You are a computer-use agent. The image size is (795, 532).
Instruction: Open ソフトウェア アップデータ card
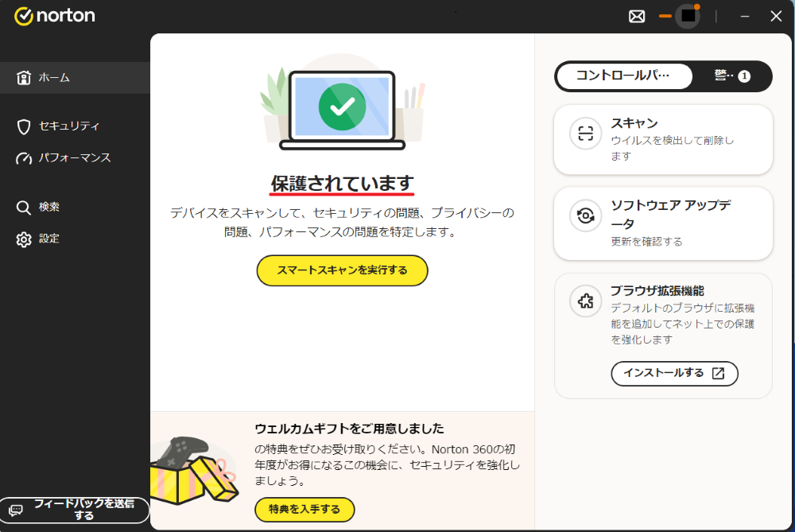[663, 223]
